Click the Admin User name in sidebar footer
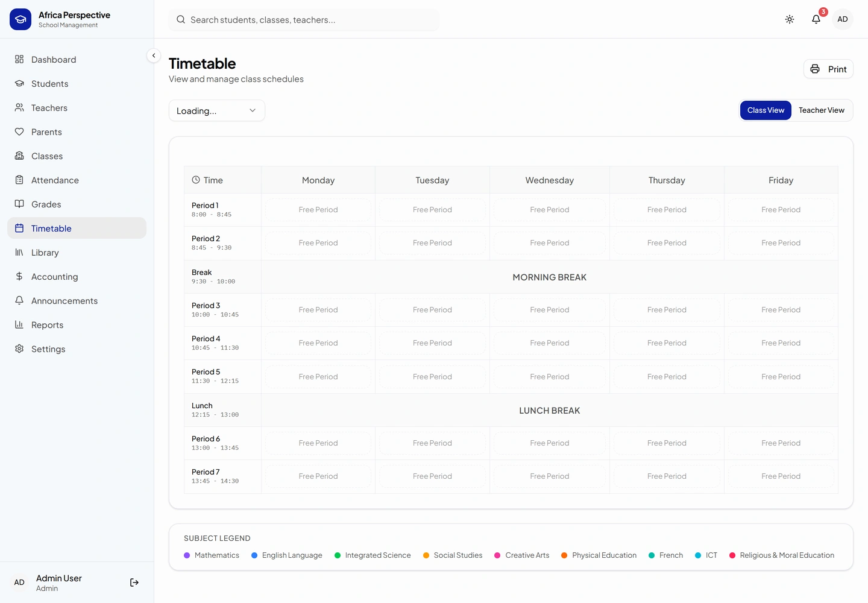Screen dimensions: 868x603 point(59,578)
